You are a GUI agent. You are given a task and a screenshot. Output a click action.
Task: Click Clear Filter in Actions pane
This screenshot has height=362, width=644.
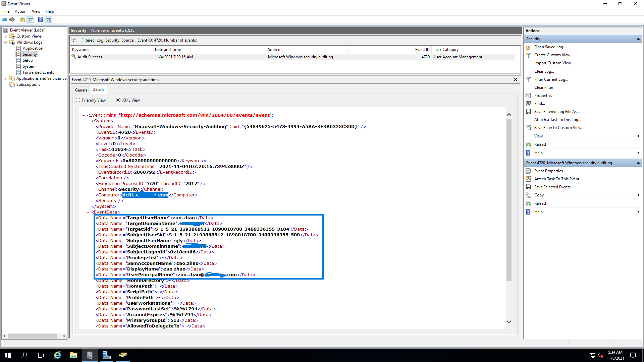pyautogui.click(x=544, y=87)
